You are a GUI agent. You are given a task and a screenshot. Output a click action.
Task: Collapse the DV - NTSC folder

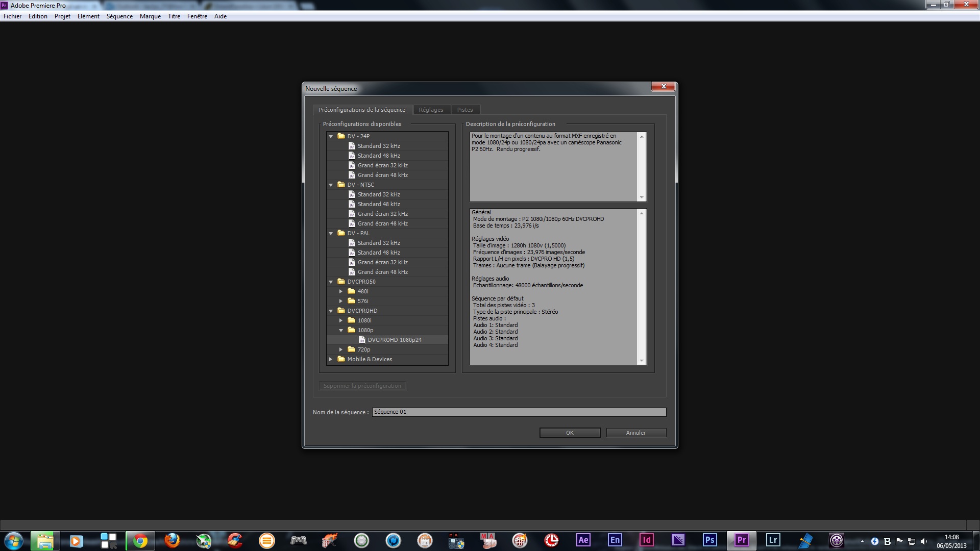click(x=331, y=185)
